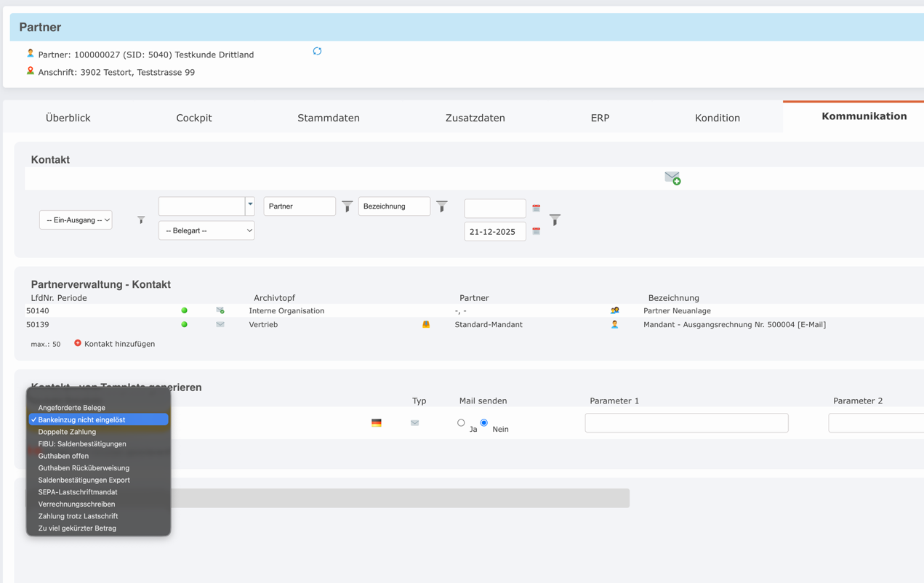924x583 pixels.
Task: Click the date range filter funnel icon
Action: click(x=555, y=220)
